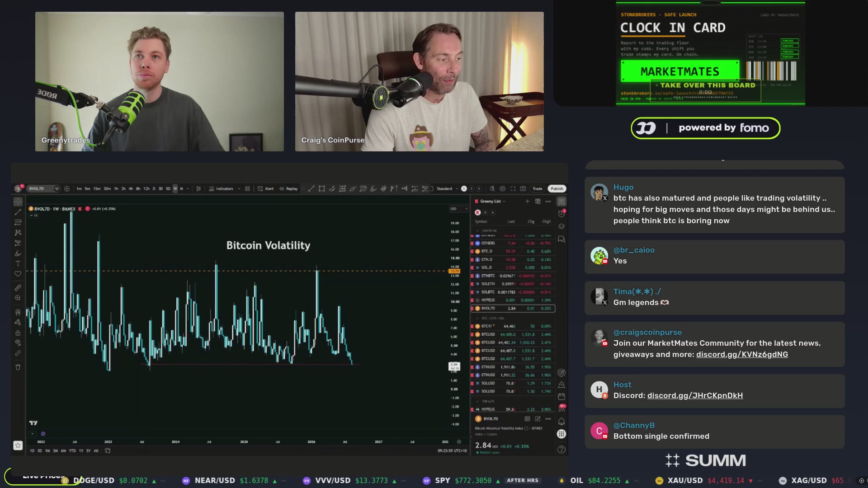868x488 pixels.
Task: Open discord.gg/JHrCKpnDkH link in chat
Action: point(695,395)
